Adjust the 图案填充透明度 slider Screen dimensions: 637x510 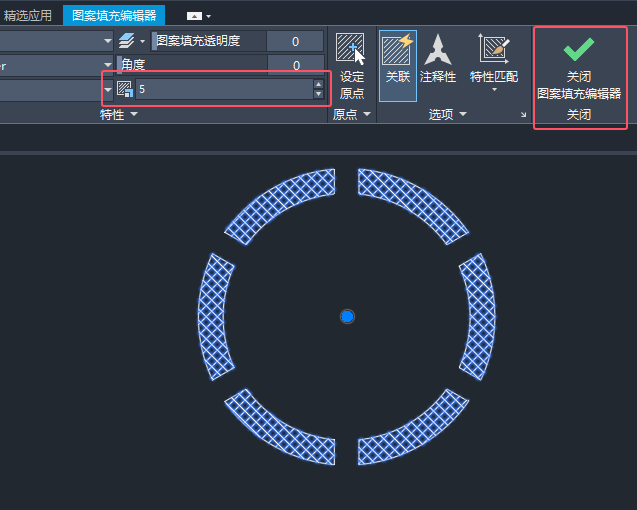coord(209,41)
